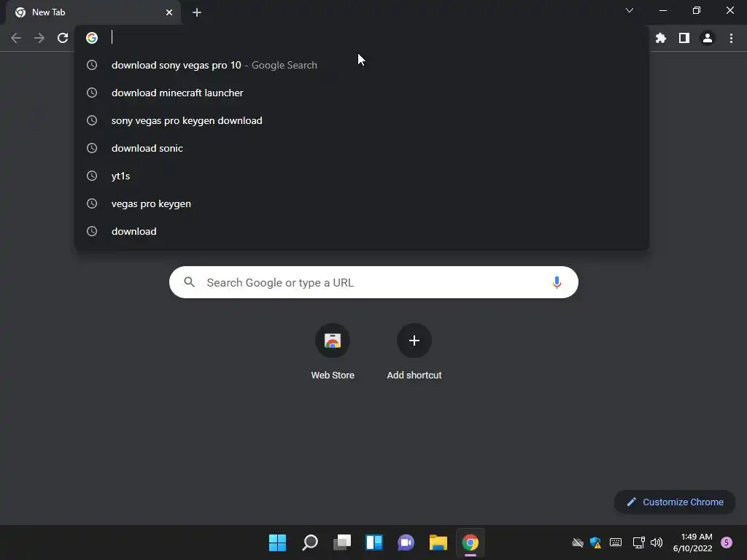
Task: Click the Search Google or type a URL box
Action: (373, 282)
